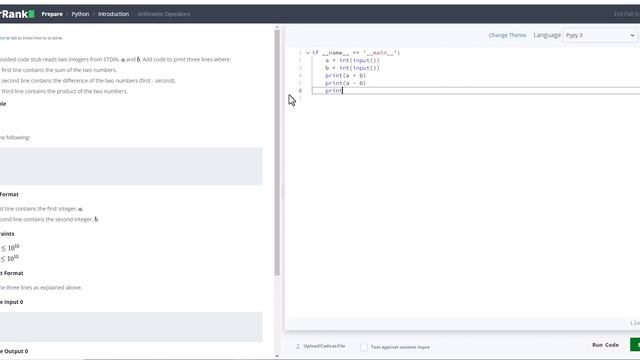Click Change Theme link
This screenshot has height=360, width=640.
click(507, 35)
